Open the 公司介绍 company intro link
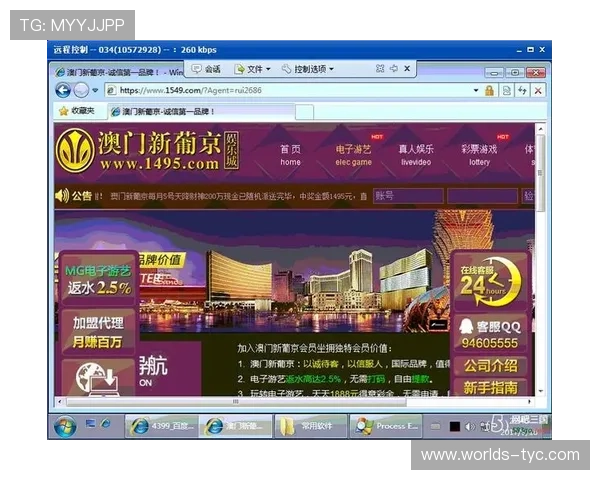 point(490,366)
